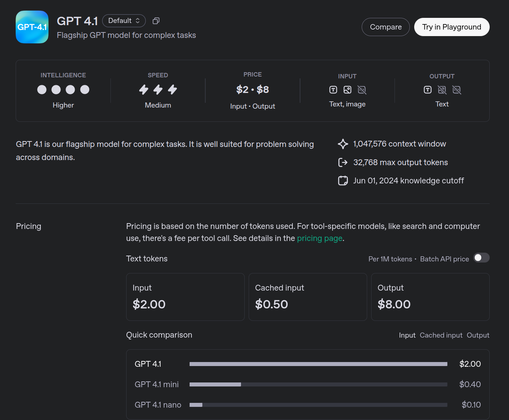The image size is (509, 420).
Task: Switch quick comparison to Cached input tab
Action: coord(441,335)
